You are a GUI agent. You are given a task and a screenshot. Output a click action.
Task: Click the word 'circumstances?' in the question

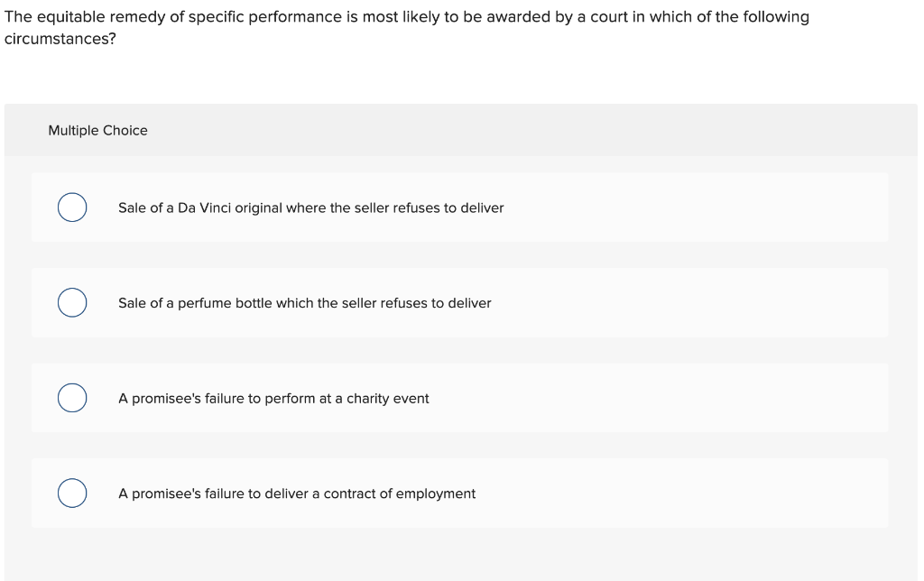tap(60, 39)
